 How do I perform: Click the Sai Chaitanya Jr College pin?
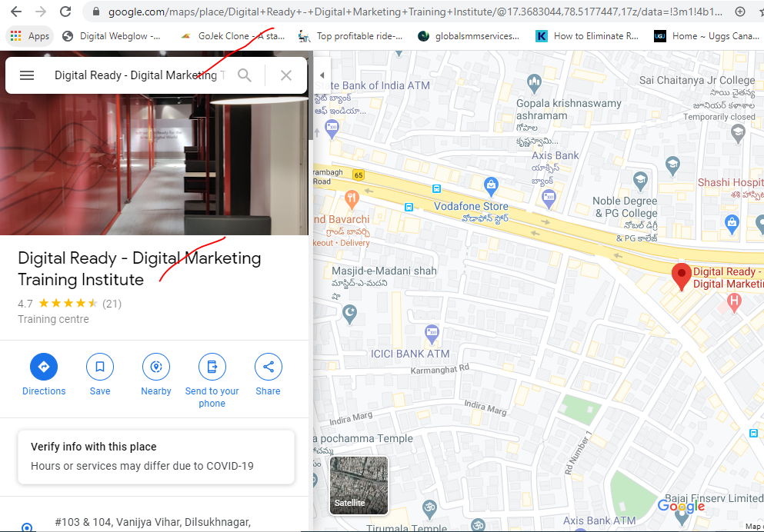[x=738, y=134]
